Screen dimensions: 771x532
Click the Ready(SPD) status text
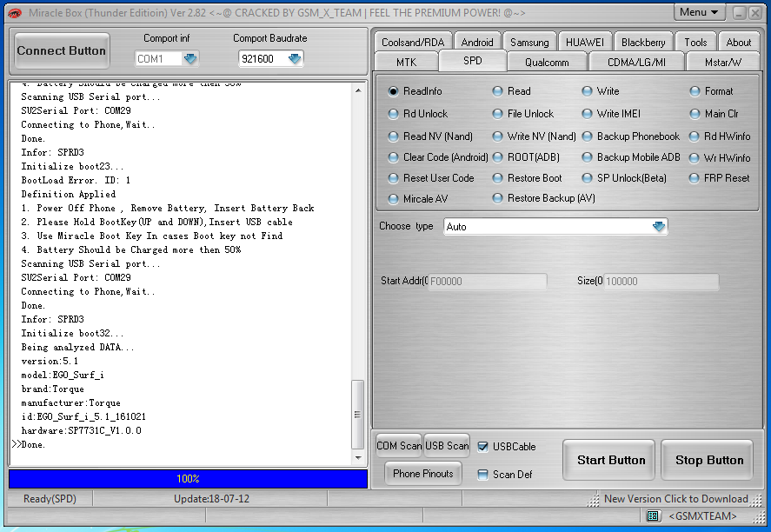(50, 499)
